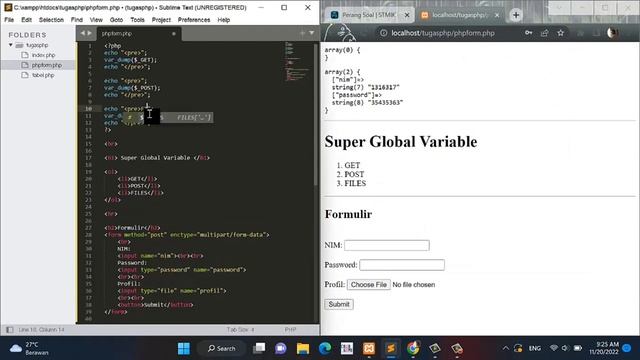Open clock and date 9:25 AM
640x360 pixels.
click(604, 348)
